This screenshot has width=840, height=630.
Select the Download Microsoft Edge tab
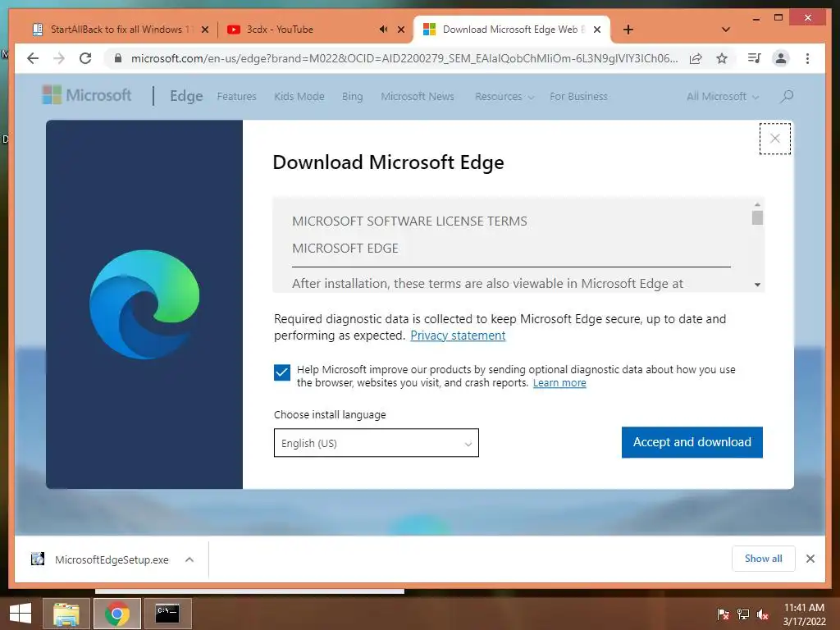click(x=512, y=30)
